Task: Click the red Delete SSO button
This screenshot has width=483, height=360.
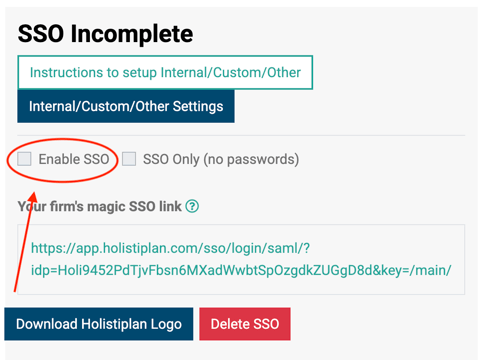Action: click(x=245, y=324)
